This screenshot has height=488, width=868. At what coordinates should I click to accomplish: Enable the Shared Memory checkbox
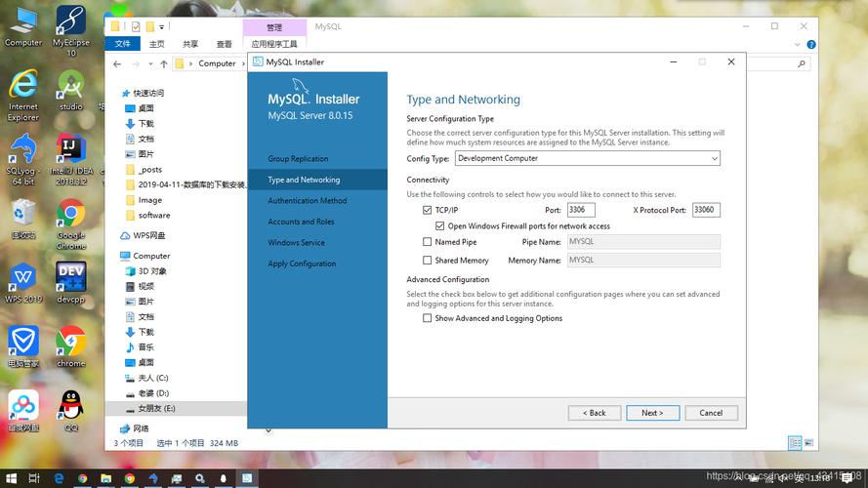click(x=427, y=260)
